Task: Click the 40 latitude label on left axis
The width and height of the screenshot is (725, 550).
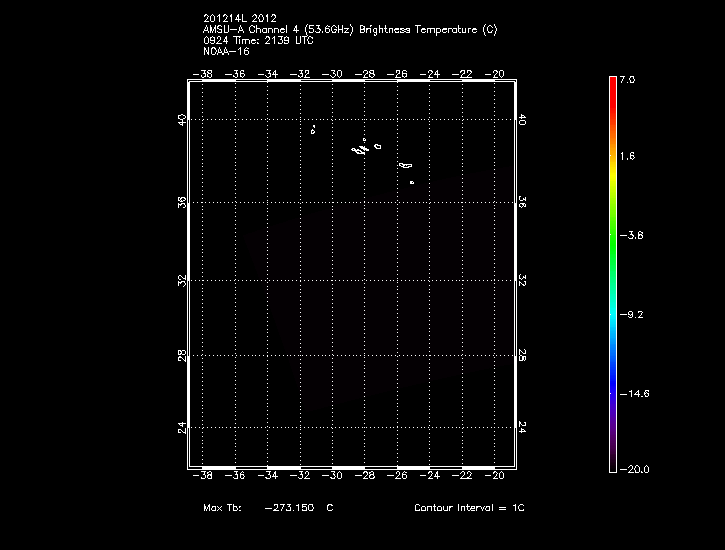Action: 182,119
